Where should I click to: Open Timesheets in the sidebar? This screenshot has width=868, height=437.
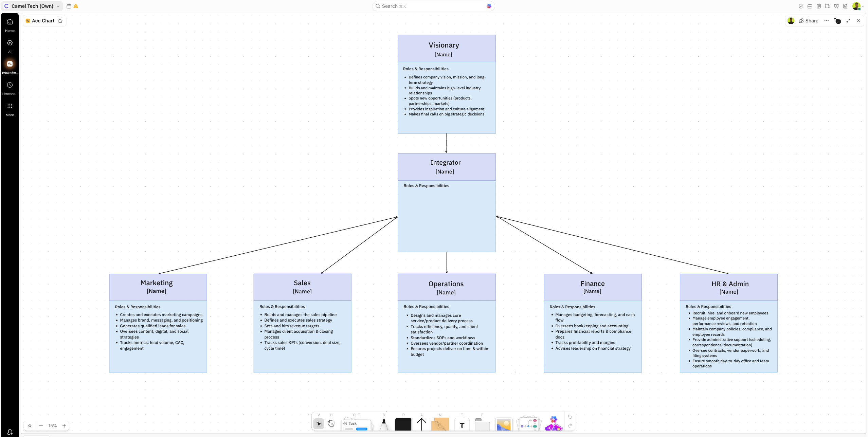pyautogui.click(x=10, y=88)
